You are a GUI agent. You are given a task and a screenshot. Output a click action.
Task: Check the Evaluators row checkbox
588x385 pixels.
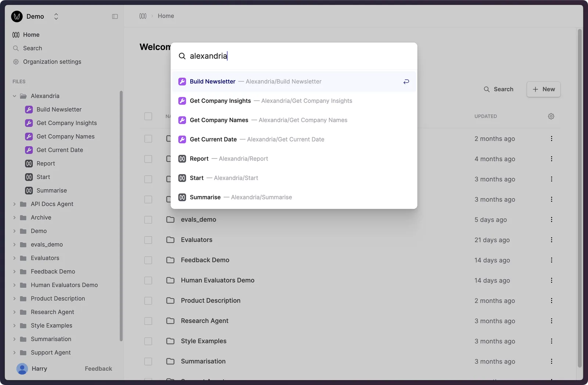click(x=148, y=240)
